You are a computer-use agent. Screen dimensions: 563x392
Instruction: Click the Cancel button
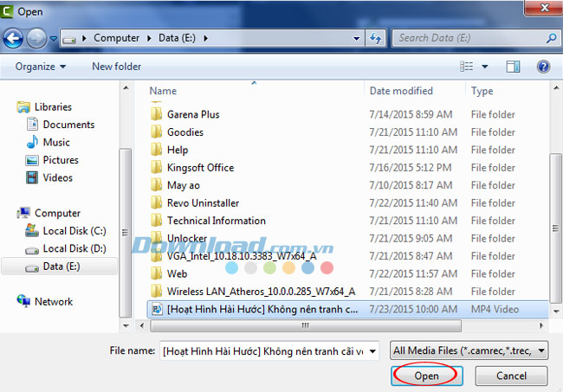[x=511, y=376]
